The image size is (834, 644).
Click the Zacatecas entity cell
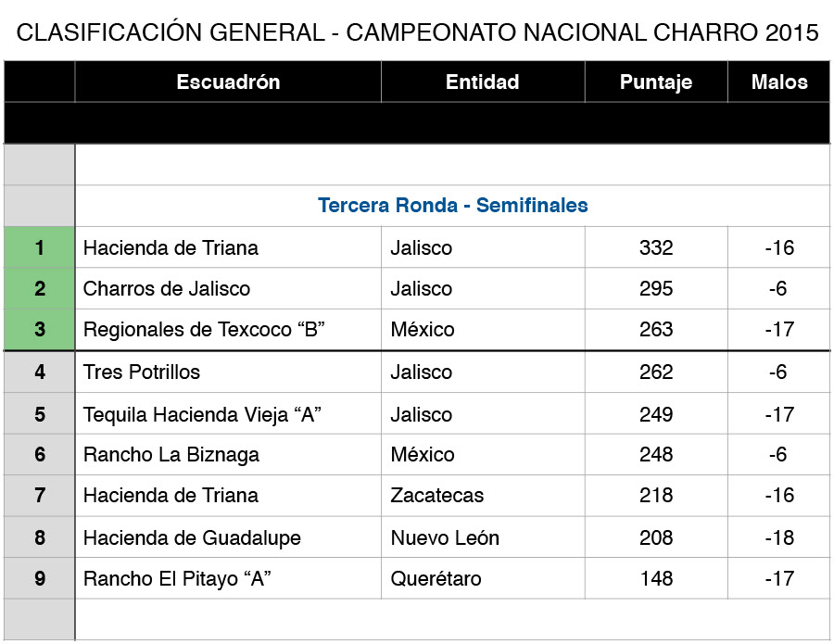(x=436, y=495)
